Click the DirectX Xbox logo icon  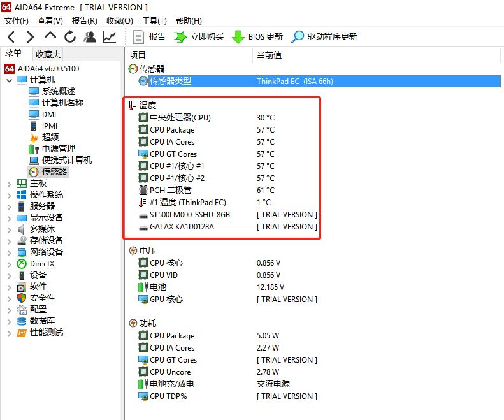(22, 264)
